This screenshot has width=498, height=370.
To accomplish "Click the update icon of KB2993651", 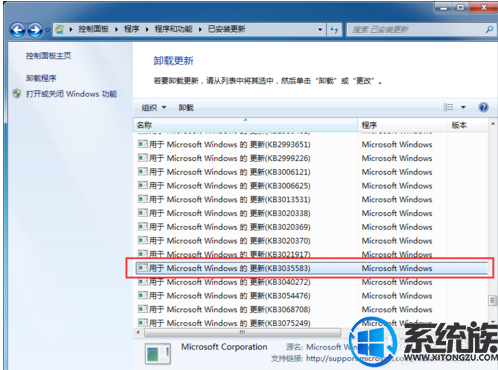I will (143, 144).
